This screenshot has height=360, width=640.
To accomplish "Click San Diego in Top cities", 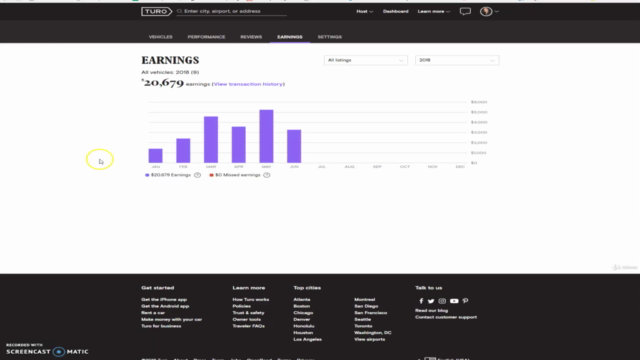I will coord(366,306).
